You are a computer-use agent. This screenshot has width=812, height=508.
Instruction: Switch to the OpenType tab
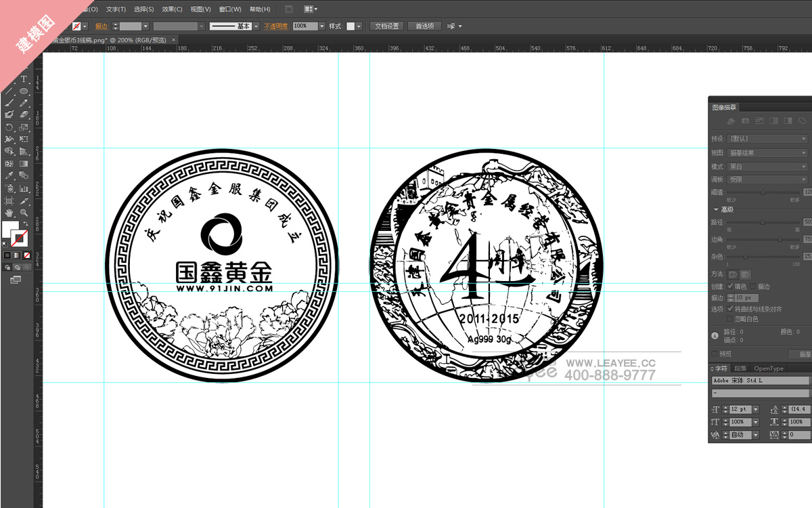coord(768,368)
